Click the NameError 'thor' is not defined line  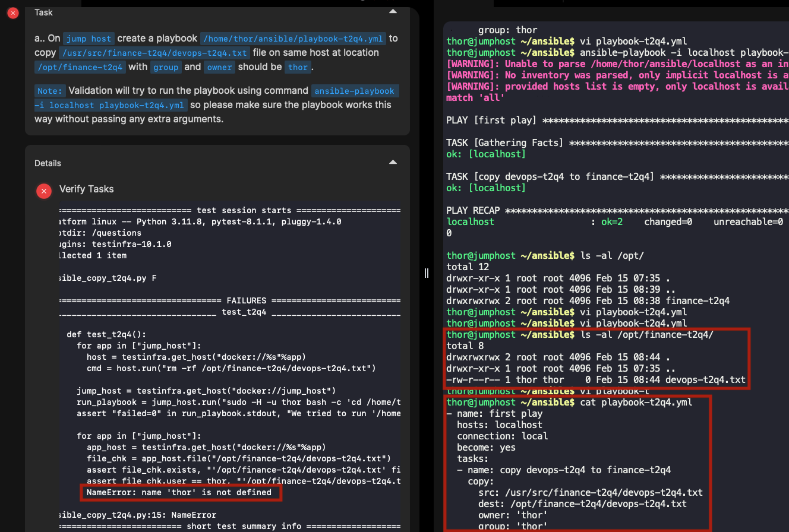click(179, 492)
